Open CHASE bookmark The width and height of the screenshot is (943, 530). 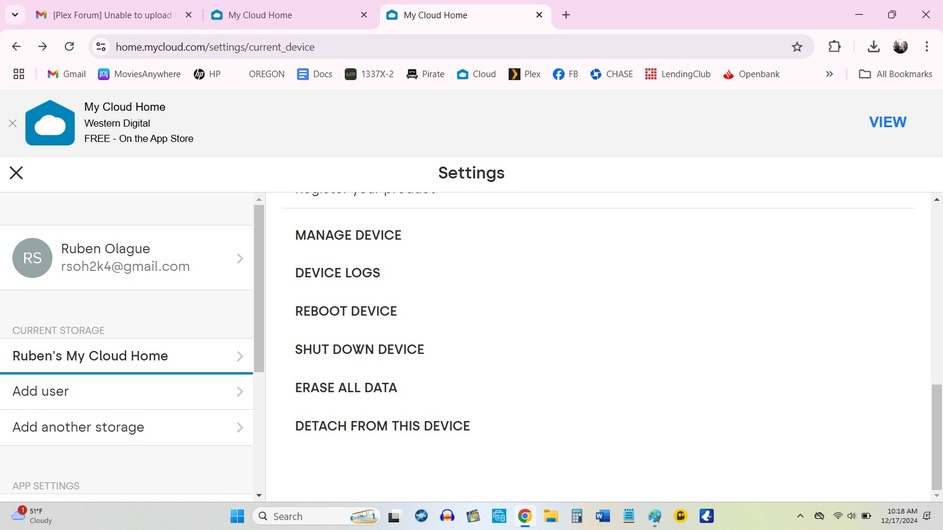[611, 74]
